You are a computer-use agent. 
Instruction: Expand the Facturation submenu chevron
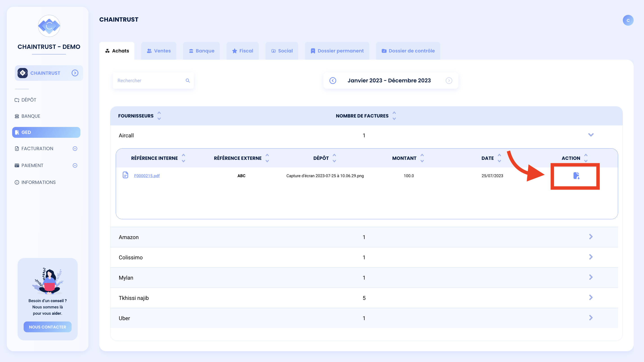tap(75, 149)
